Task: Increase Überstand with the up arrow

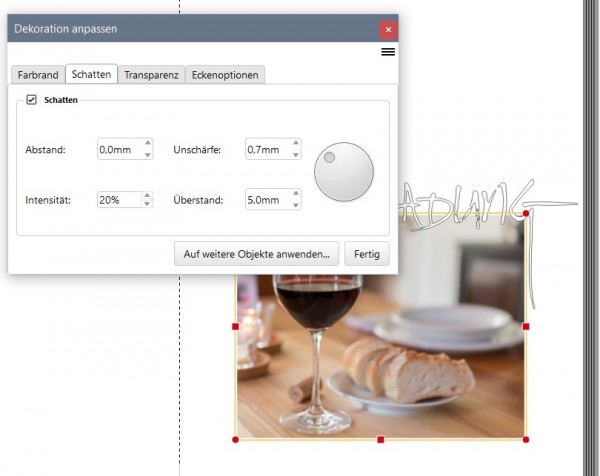Action: (296, 193)
